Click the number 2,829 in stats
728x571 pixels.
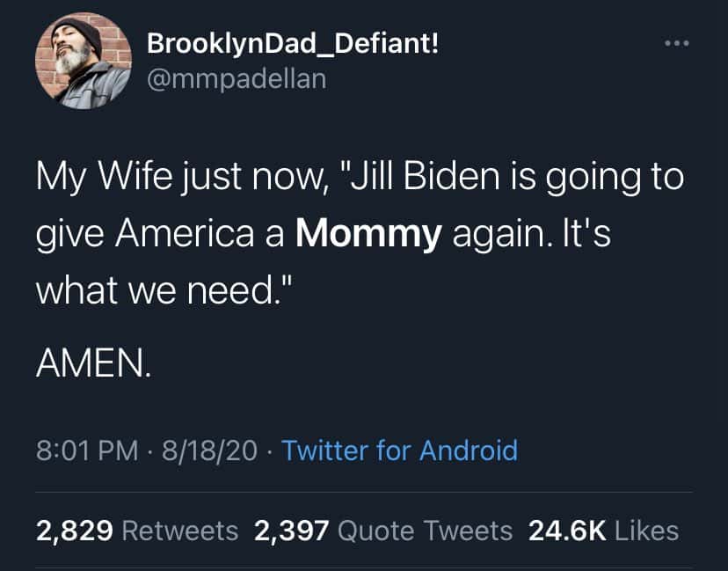75,531
